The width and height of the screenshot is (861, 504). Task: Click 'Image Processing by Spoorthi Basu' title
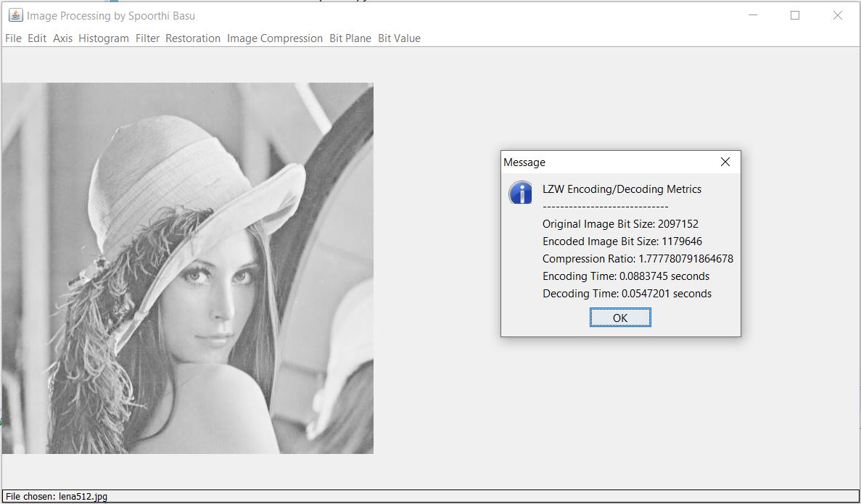(x=111, y=16)
